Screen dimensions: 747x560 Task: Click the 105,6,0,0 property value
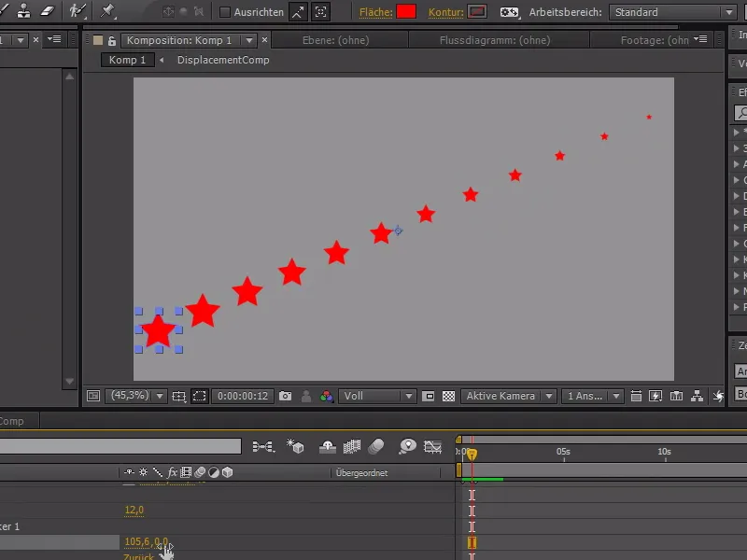click(x=147, y=542)
